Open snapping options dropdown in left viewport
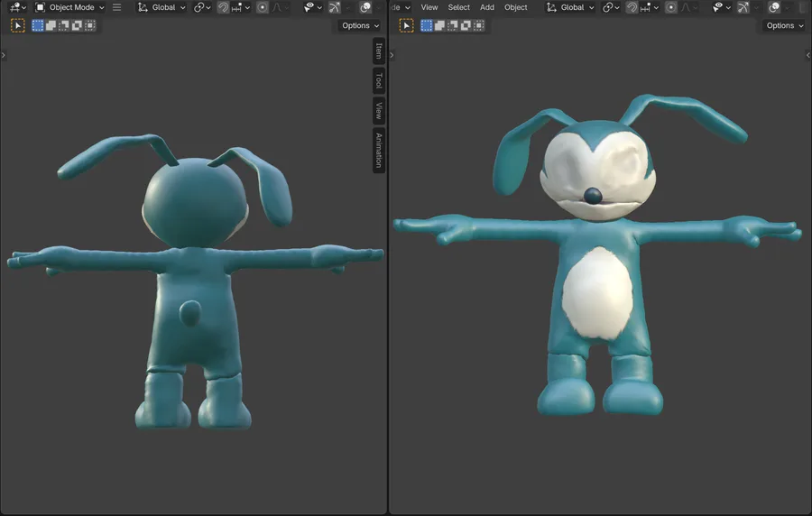Image resolution: width=812 pixels, height=516 pixels. (241, 7)
